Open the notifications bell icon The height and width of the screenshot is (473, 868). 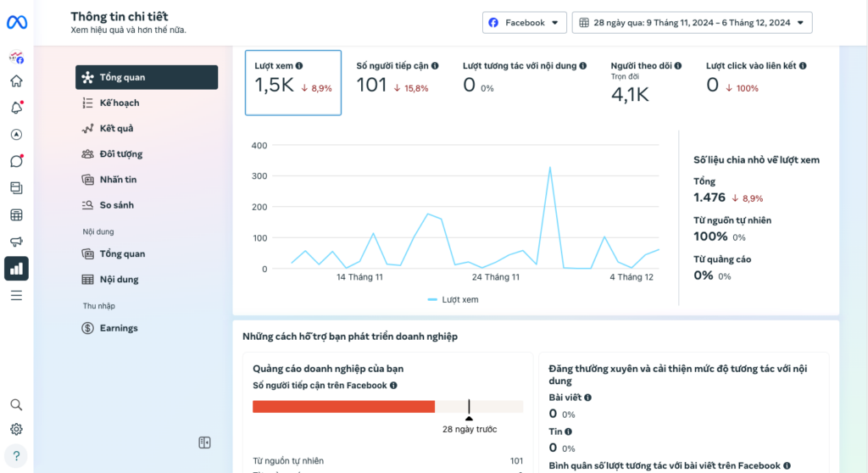pyautogui.click(x=17, y=107)
